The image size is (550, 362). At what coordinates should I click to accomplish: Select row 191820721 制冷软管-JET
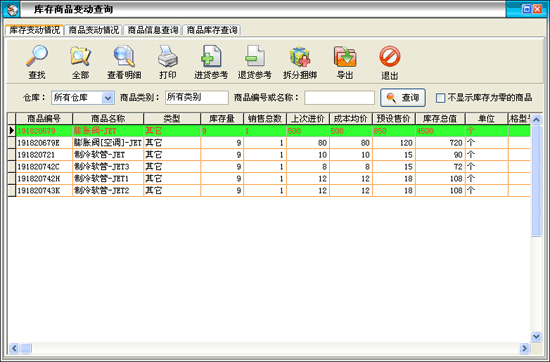click(269, 155)
